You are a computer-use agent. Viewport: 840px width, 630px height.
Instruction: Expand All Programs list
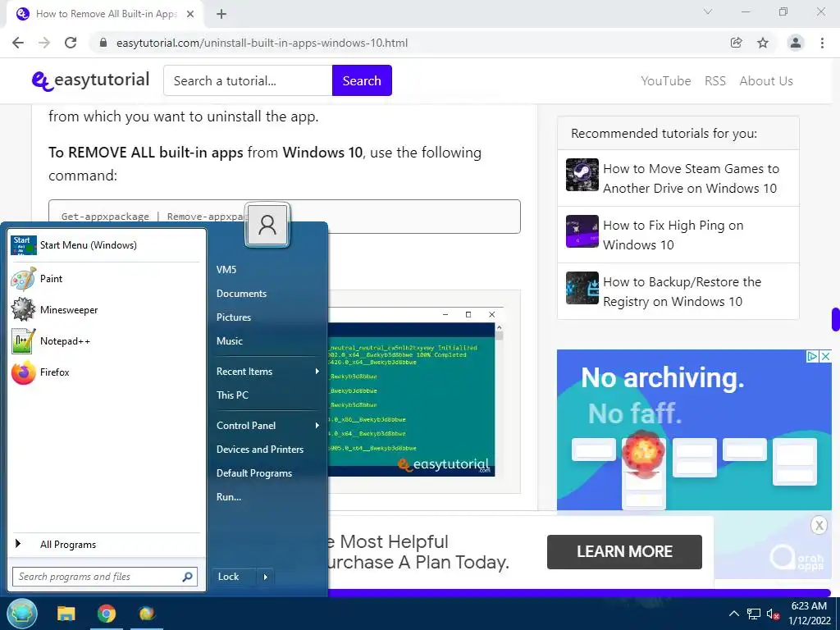[x=106, y=545]
